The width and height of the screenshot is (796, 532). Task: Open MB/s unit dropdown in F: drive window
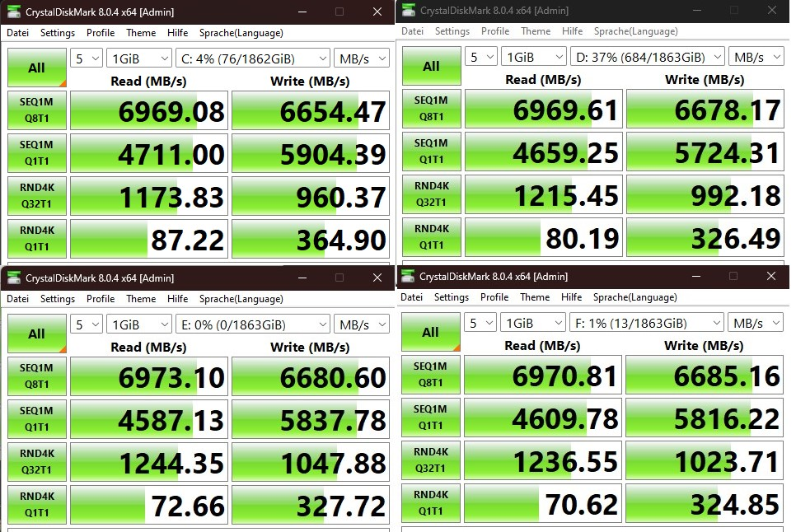click(755, 323)
